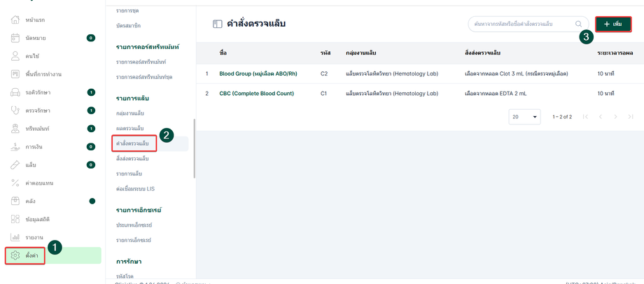Click the ระยะเวลารอผล column header
The image size is (644, 284).
point(615,53)
